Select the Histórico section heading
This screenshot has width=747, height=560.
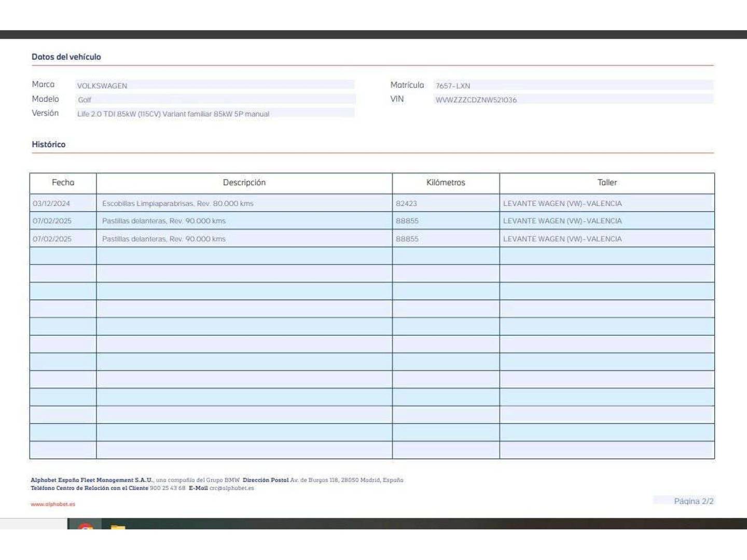[49, 144]
